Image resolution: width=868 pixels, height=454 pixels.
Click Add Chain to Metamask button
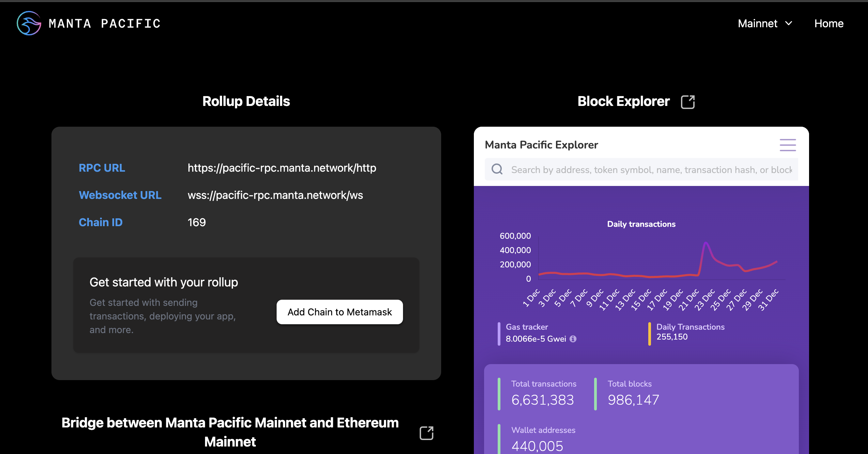click(x=340, y=312)
